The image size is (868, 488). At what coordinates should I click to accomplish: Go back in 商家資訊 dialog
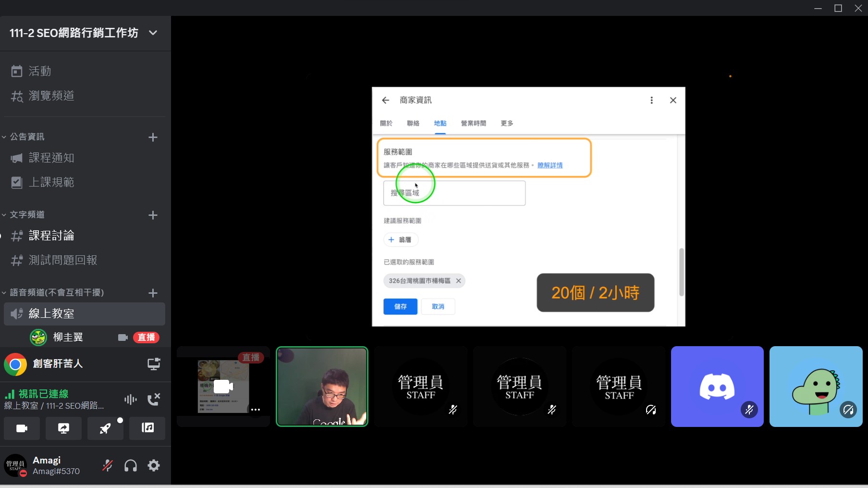tap(385, 100)
